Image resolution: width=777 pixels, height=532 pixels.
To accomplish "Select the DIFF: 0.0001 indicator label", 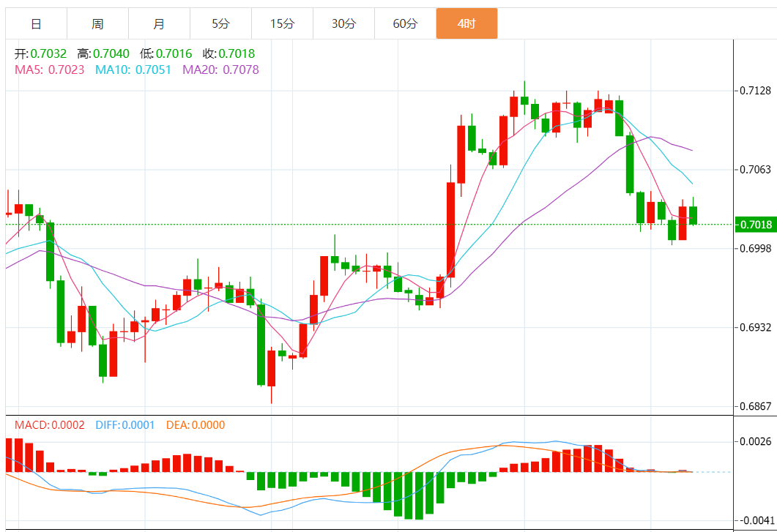I will pyautogui.click(x=125, y=425).
